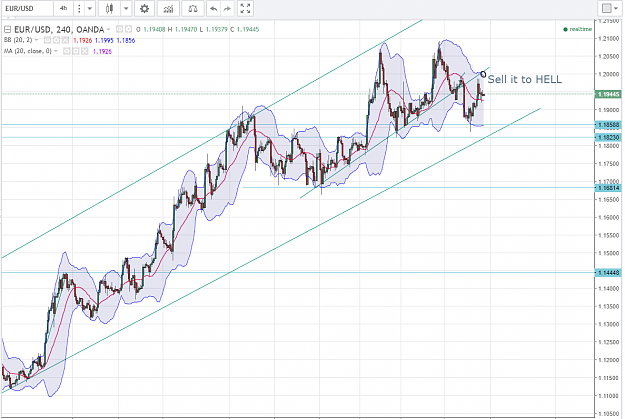Click the current price label 1.19445
This screenshot has height=419, width=625.
point(608,94)
